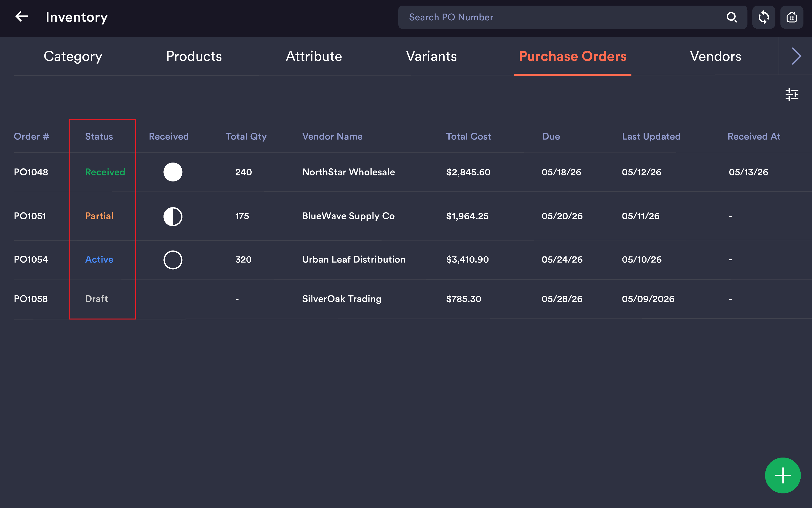Click the Total Qty column header
812x508 pixels.
[x=246, y=136]
